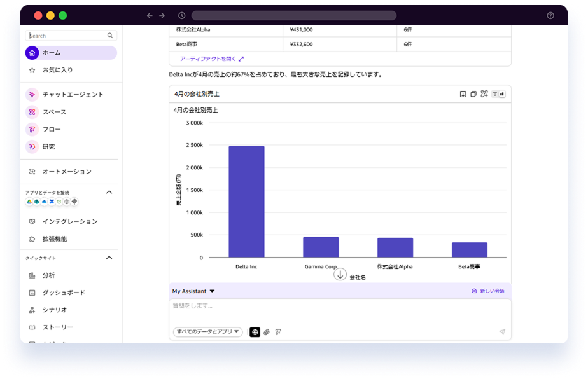588x379 pixels.
Task: Download the 4月の会社別売上 chart
Action: point(463,94)
